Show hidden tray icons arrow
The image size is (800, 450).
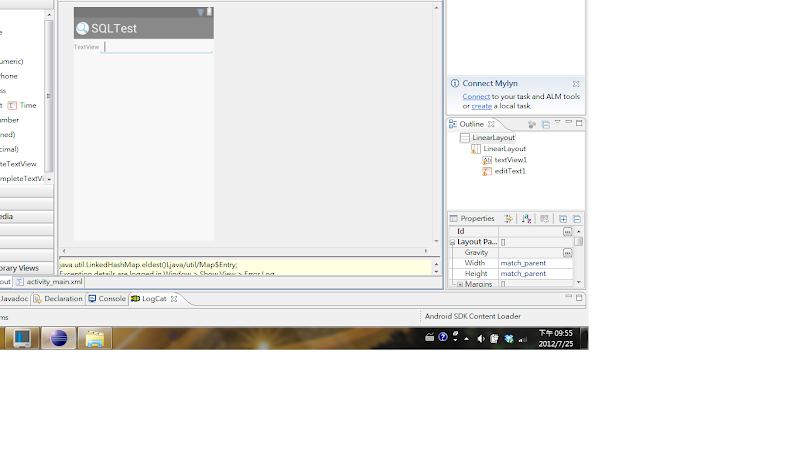coord(466,339)
